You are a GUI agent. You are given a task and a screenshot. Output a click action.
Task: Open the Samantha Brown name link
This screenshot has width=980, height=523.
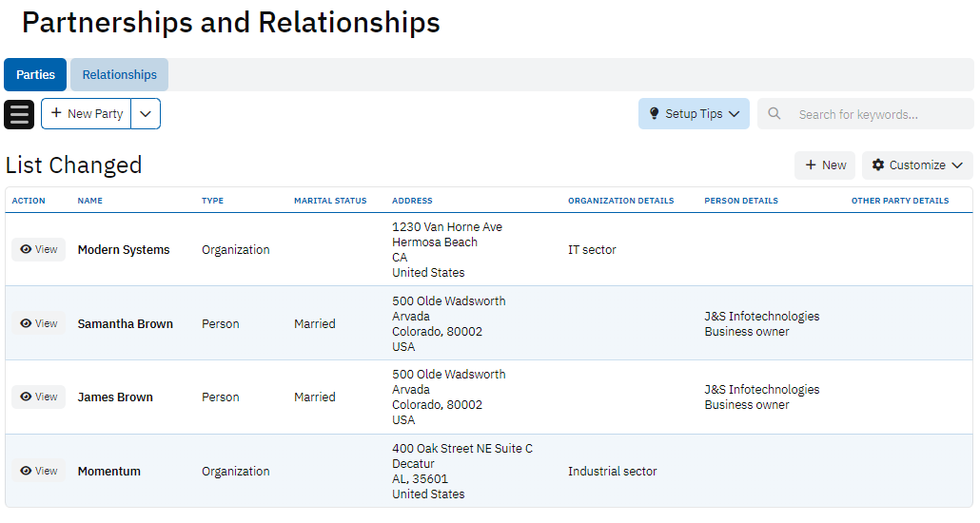click(x=125, y=324)
